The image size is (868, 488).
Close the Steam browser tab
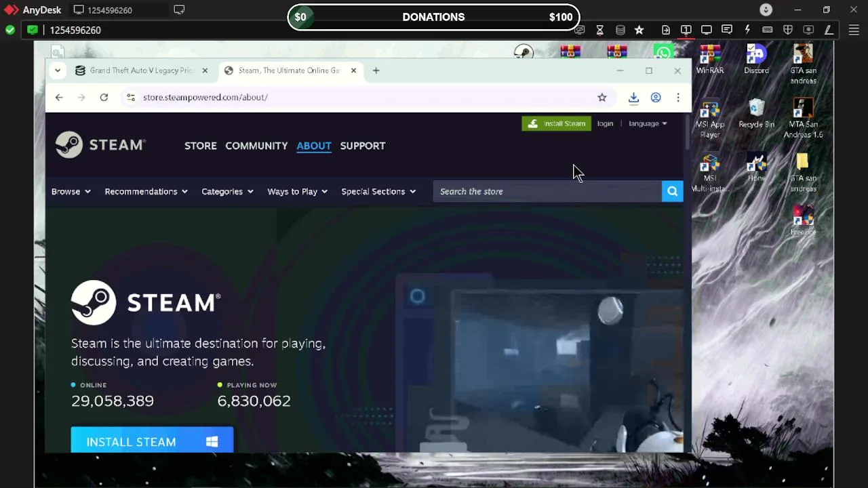click(x=353, y=70)
